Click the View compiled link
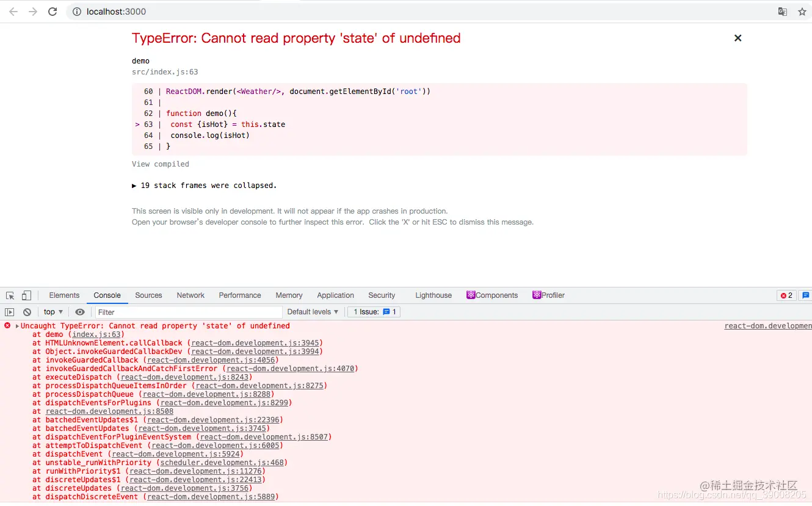812x506 pixels. [161, 164]
